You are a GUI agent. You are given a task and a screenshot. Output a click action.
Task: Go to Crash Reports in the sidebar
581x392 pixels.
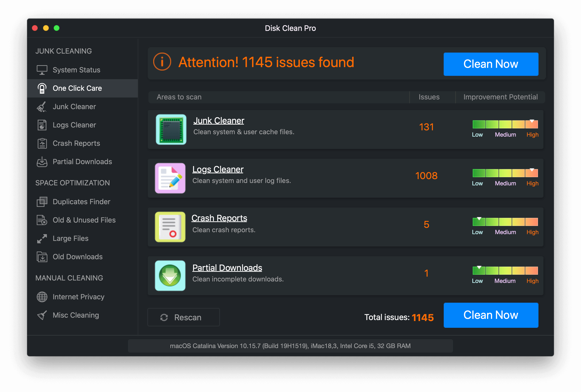[82, 144]
